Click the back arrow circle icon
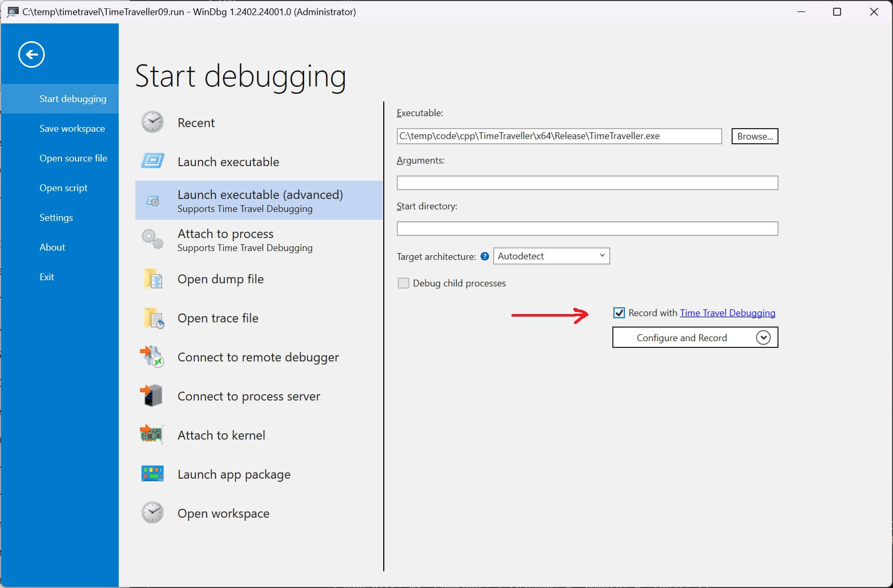893x588 pixels. tap(31, 54)
